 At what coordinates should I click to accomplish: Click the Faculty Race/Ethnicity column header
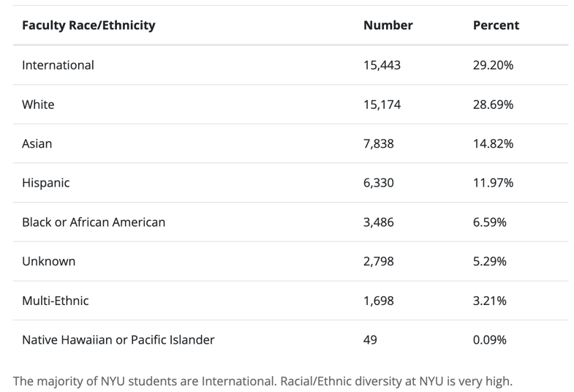tap(88, 26)
